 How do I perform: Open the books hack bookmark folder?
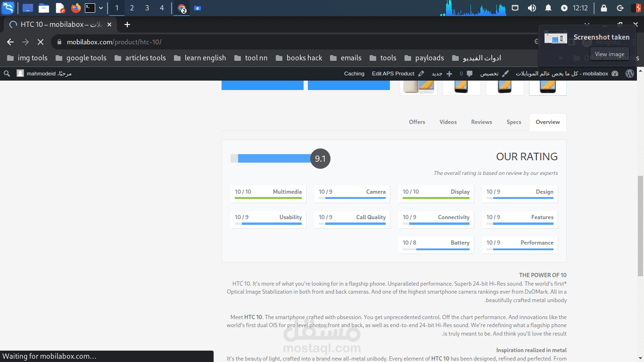click(x=299, y=58)
